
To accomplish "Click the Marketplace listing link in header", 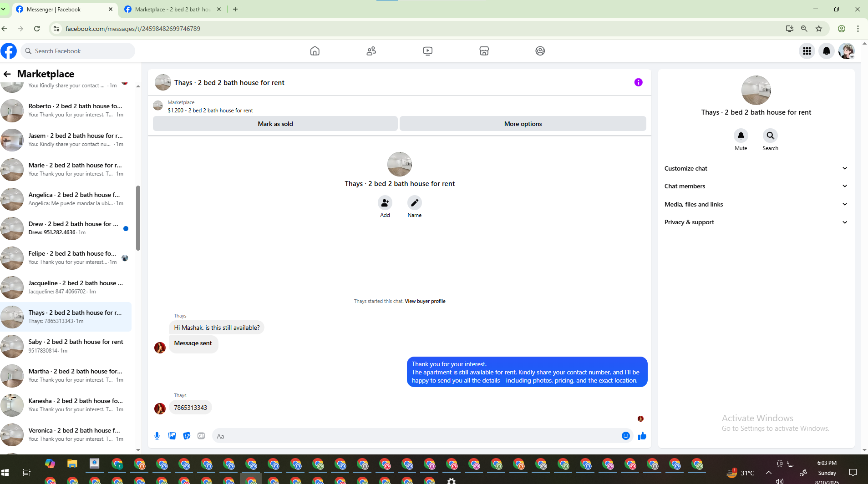I will tap(210, 111).
